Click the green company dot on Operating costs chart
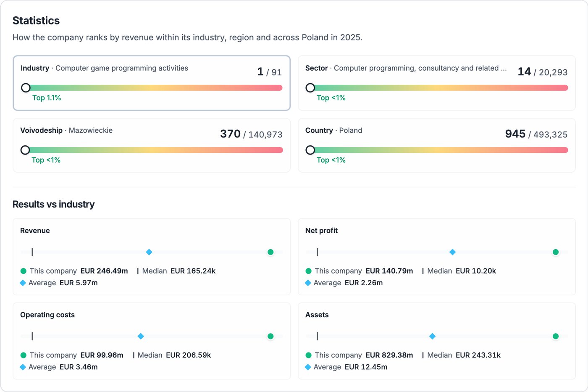The width and height of the screenshot is (588, 392). pyautogui.click(x=270, y=336)
